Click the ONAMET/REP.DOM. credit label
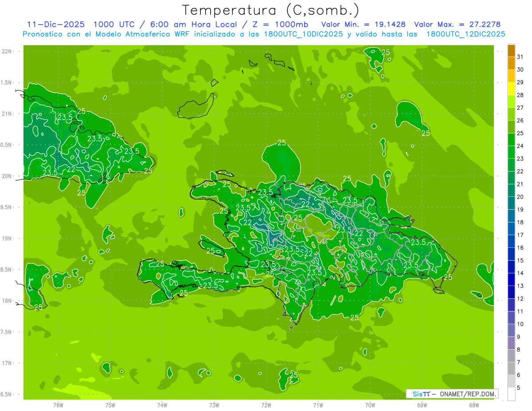This screenshot has width=532, height=411. 467,394
